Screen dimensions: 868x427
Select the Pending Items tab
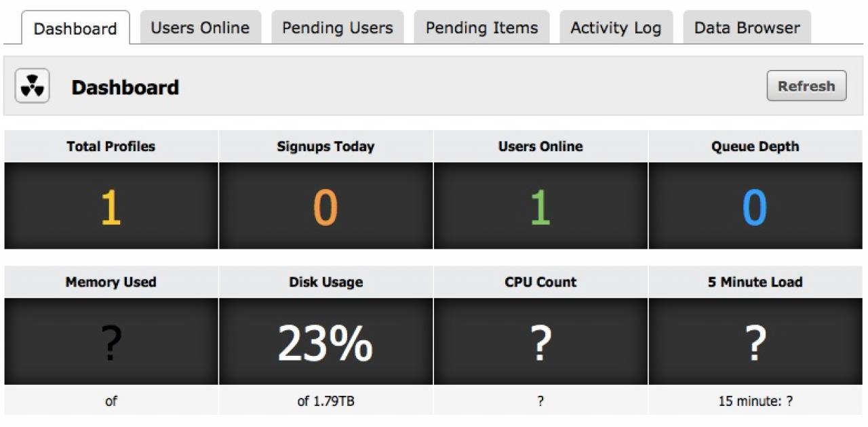click(481, 28)
